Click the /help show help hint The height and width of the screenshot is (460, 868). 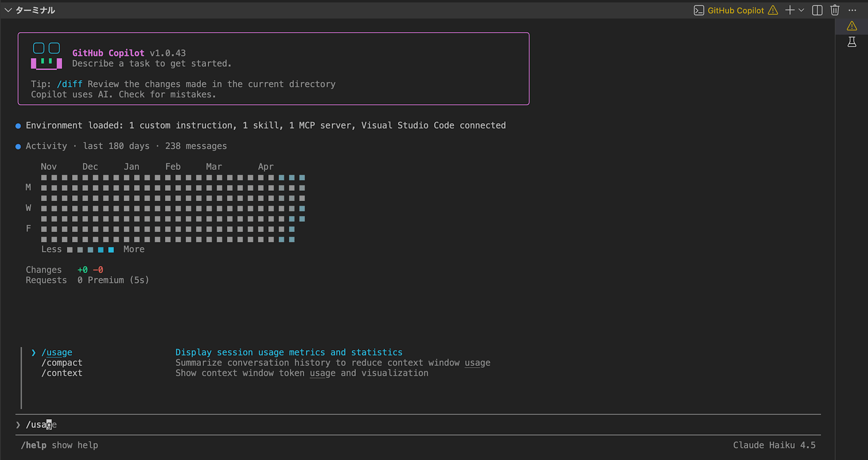pos(59,445)
